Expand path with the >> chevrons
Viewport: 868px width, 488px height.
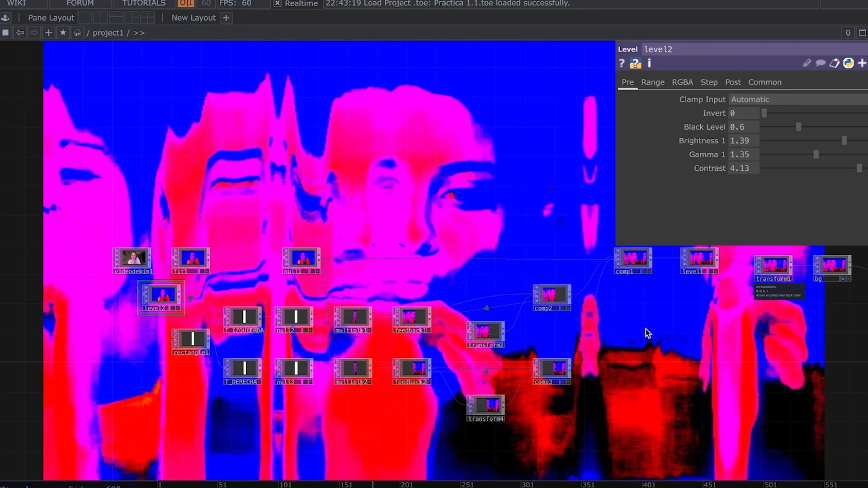tap(139, 33)
